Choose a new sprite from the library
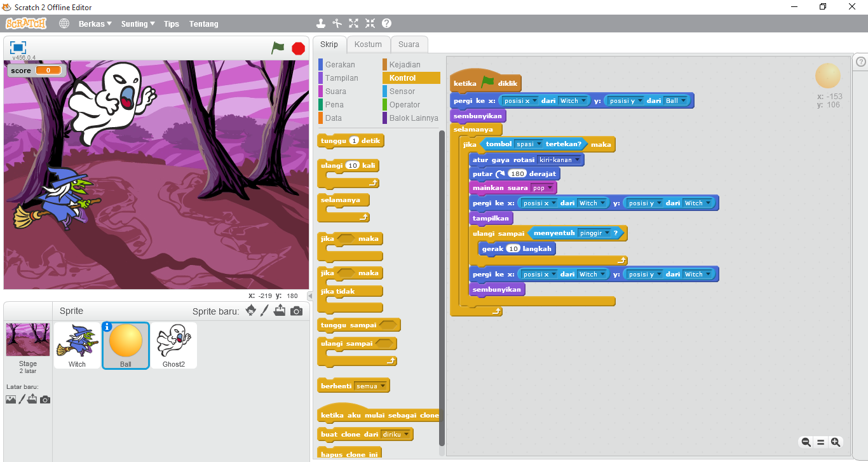This screenshot has height=462, width=868. [x=250, y=311]
